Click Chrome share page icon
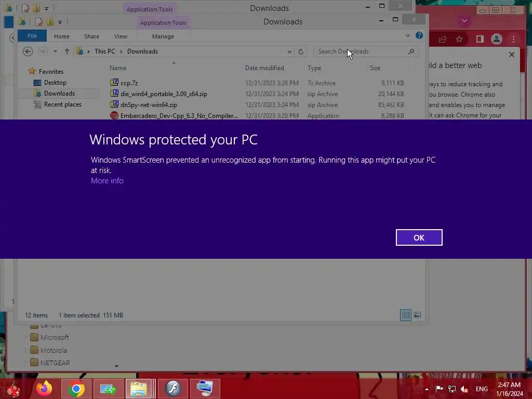Viewport: 532px width, 399px height. point(443,39)
